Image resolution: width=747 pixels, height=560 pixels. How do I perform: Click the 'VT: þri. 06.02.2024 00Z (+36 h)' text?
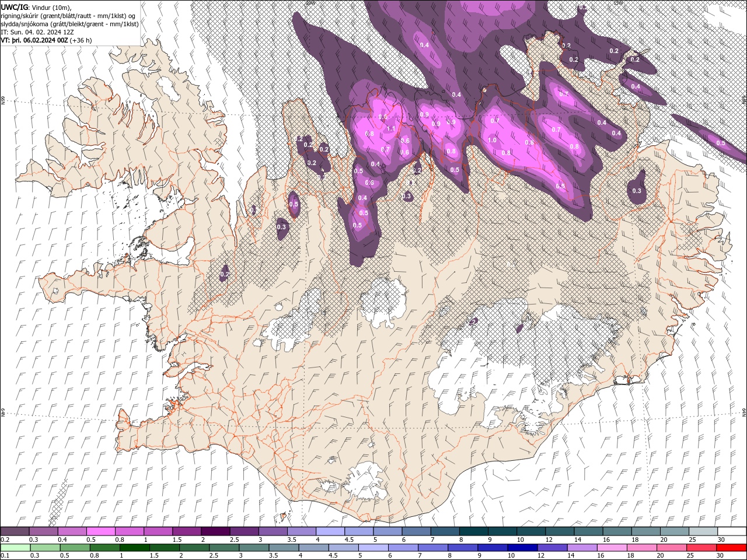(46, 40)
